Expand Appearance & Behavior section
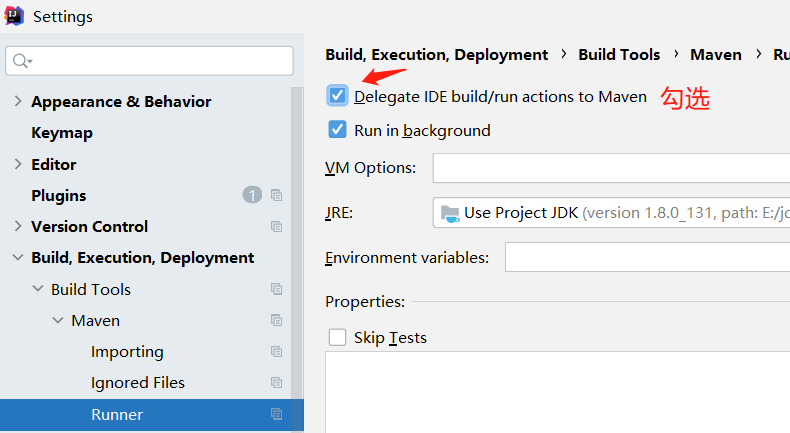This screenshot has height=433, width=790. (18, 102)
